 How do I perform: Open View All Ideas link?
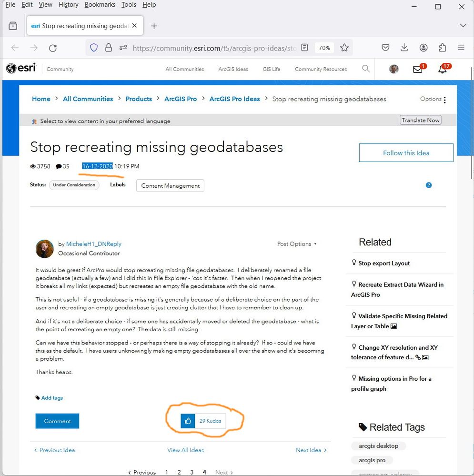pos(185,450)
